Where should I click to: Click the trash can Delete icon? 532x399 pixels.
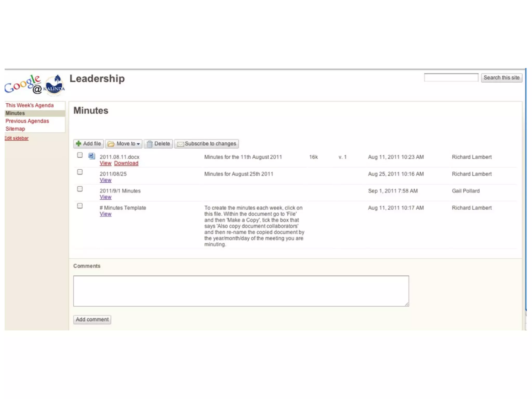149,144
